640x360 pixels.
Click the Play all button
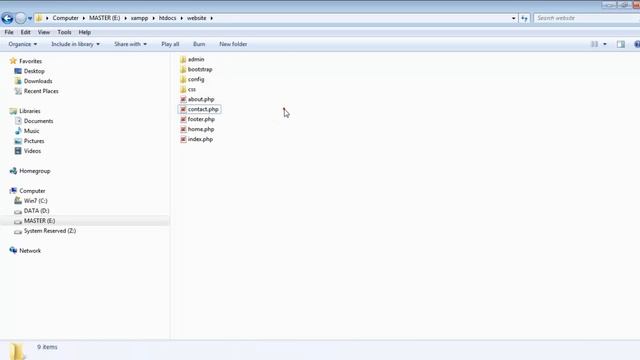click(x=170, y=44)
